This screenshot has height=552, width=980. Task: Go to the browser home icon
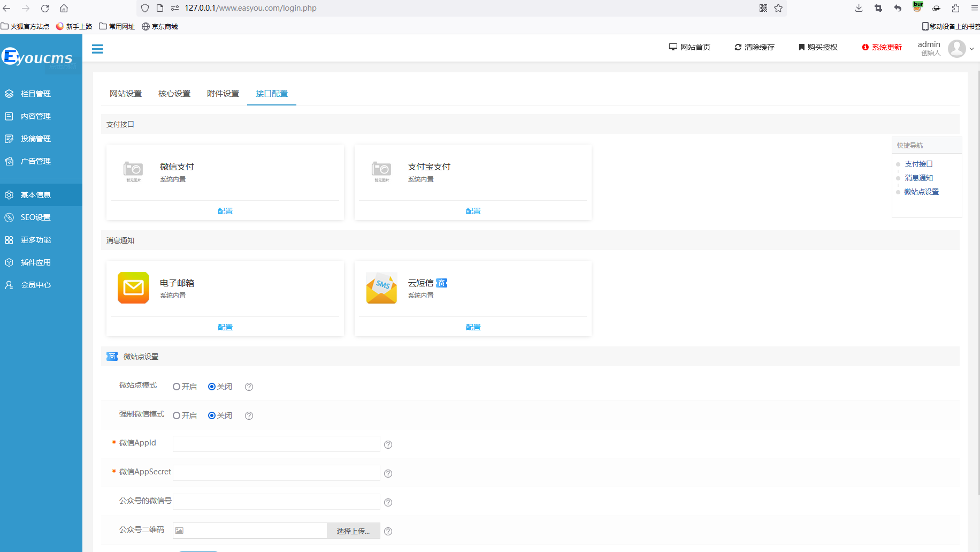point(64,8)
